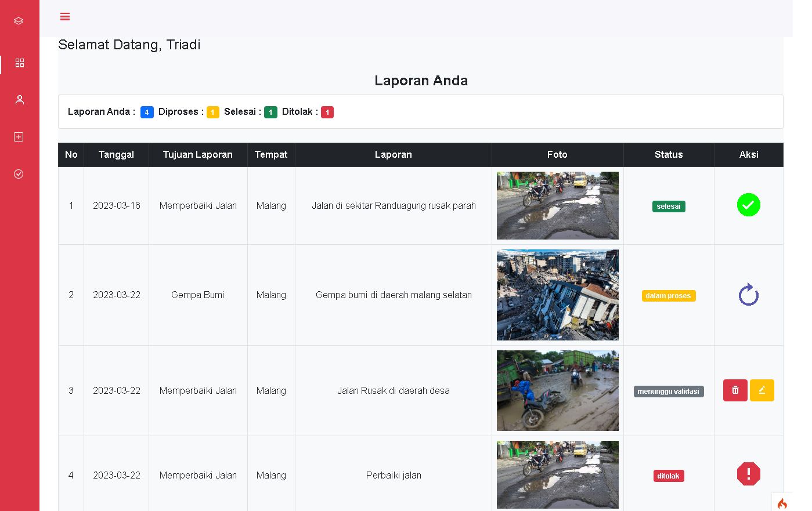The height and width of the screenshot is (511, 812).
Task: Open the pothole road photo in row 1
Action: click(557, 205)
